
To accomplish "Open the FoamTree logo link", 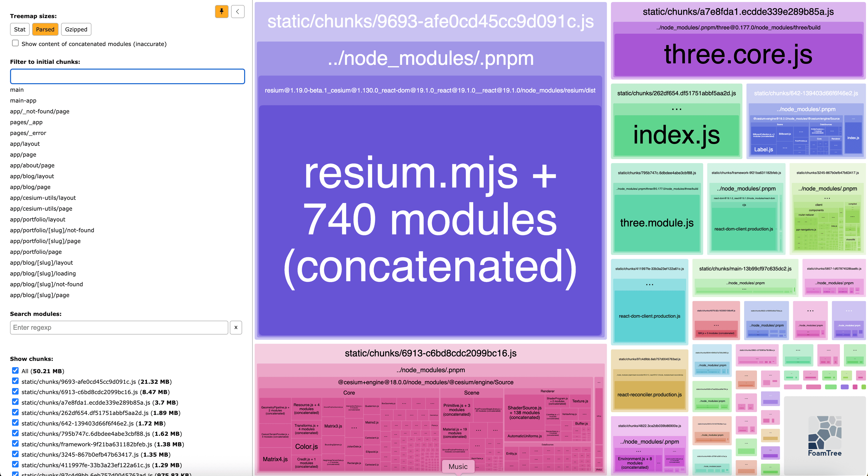I will point(825,435).
